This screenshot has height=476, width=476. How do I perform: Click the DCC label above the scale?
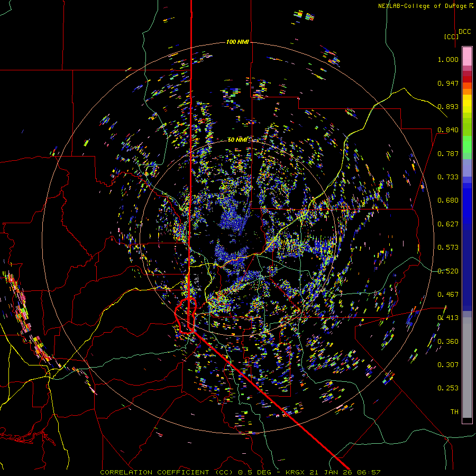tap(465, 32)
